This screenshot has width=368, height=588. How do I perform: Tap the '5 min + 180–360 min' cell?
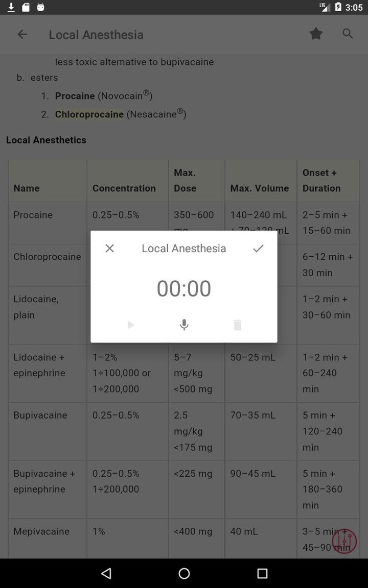coord(328,489)
